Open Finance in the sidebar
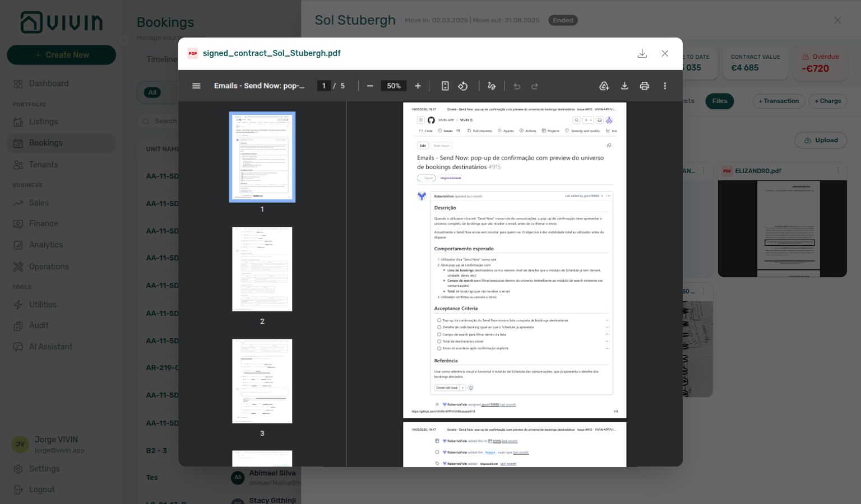The height and width of the screenshot is (504, 861). pyautogui.click(x=61, y=223)
